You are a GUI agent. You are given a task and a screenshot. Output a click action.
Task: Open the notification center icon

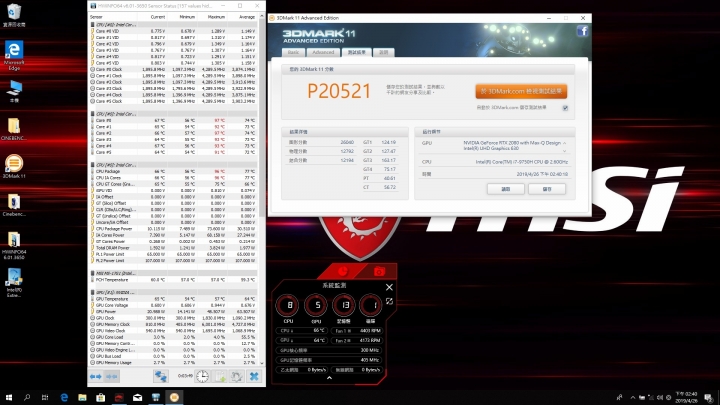point(708,398)
